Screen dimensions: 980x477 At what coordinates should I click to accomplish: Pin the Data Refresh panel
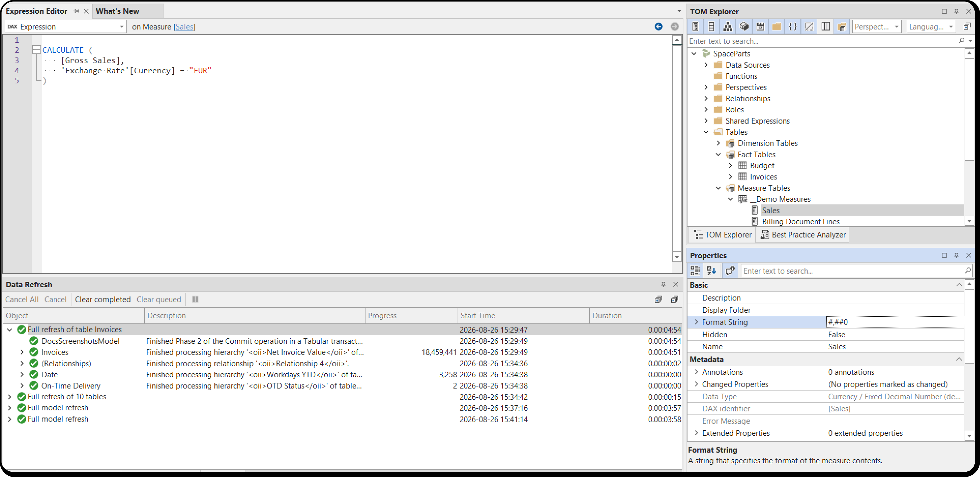[x=663, y=285]
